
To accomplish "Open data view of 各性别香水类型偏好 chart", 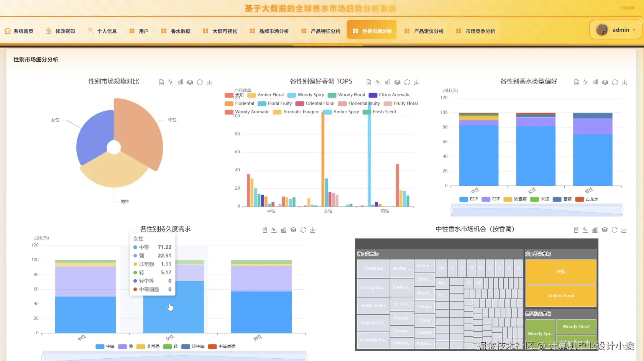I will pyautogui.click(x=576, y=82).
